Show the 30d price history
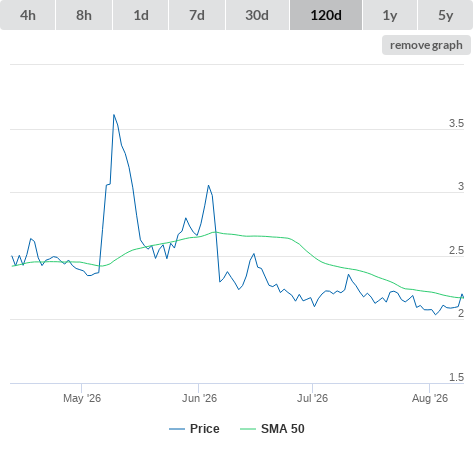The image size is (474, 455). click(257, 15)
